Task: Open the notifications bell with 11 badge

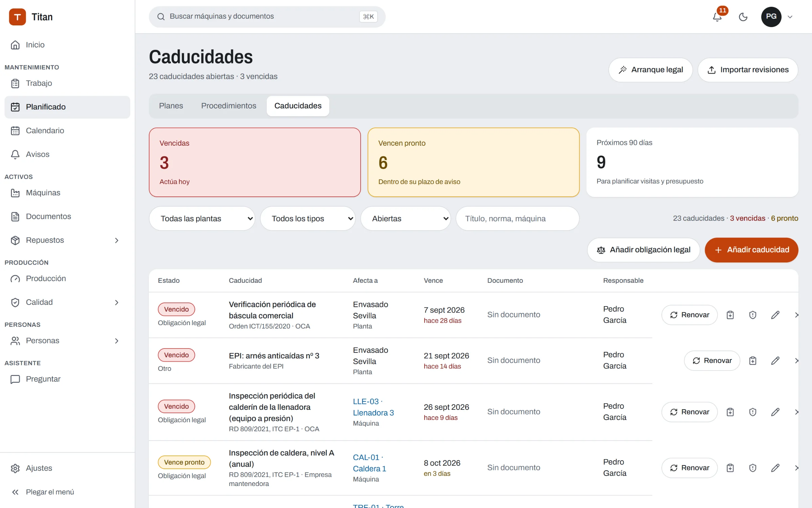Action: [x=717, y=17]
